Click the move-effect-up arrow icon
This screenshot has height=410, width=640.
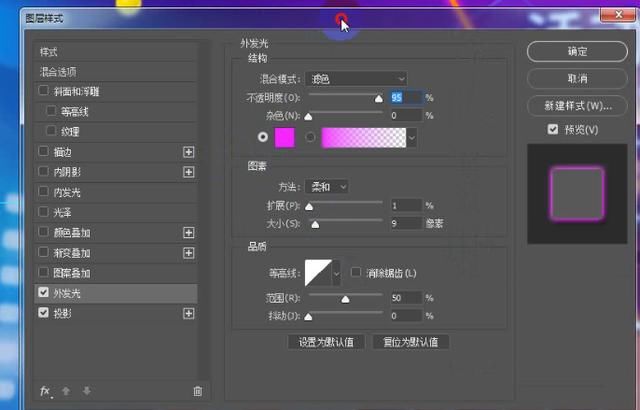pyautogui.click(x=66, y=391)
